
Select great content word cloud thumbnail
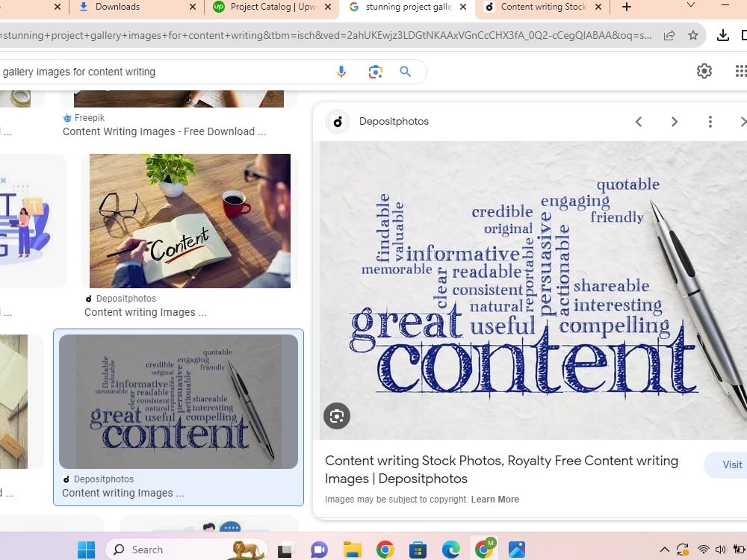click(179, 402)
